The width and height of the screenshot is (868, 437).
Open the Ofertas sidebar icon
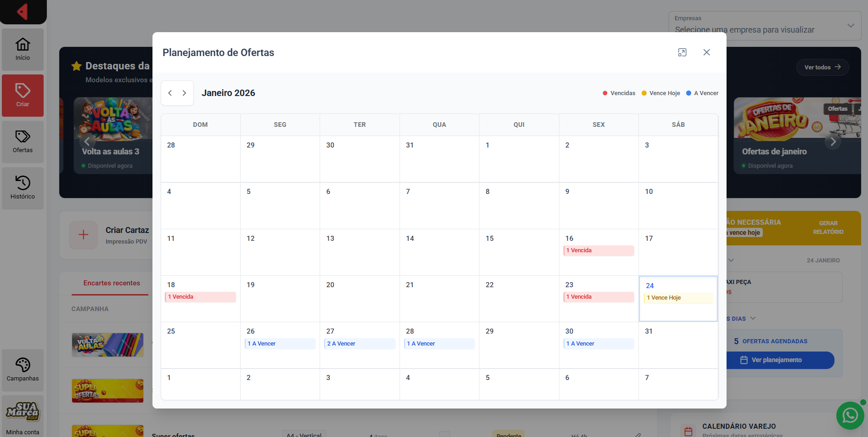tap(23, 137)
